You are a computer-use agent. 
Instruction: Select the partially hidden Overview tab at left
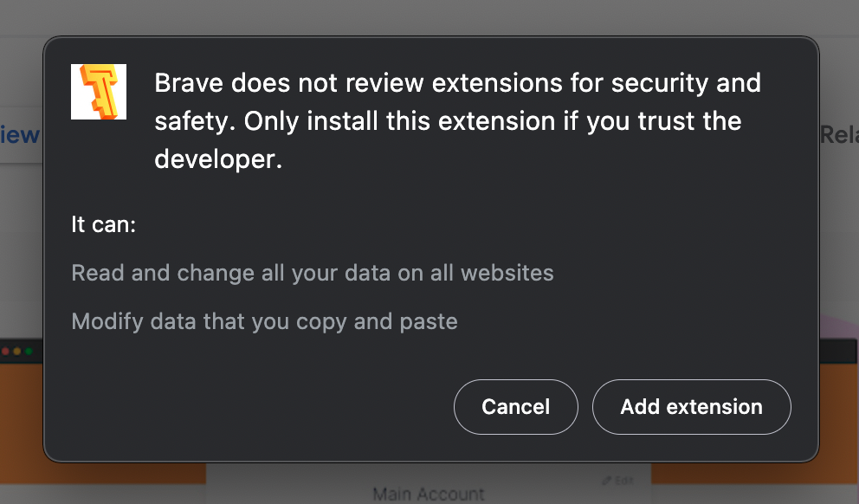point(20,135)
